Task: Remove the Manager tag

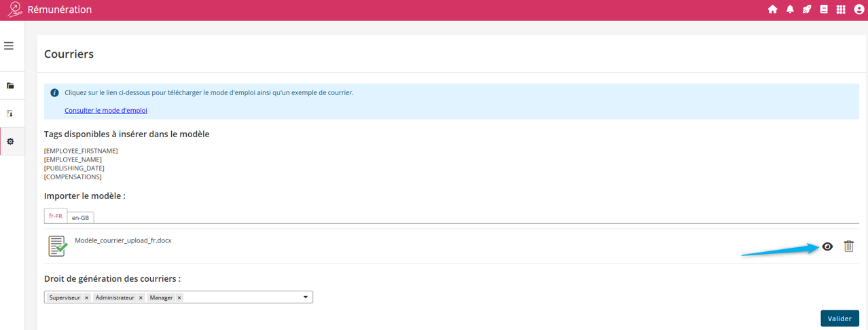Action: [x=179, y=298]
